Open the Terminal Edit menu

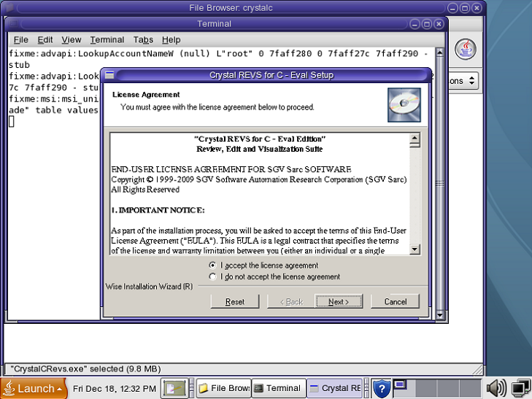click(x=45, y=39)
